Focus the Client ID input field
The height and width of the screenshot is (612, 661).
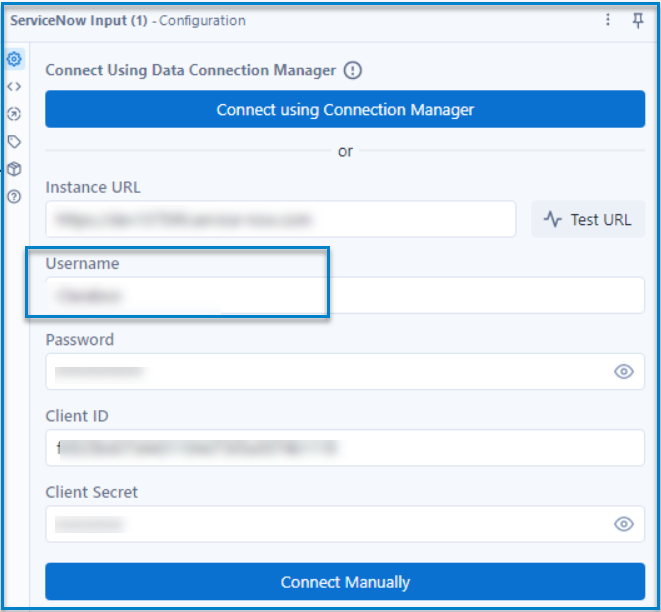pyautogui.click(x=345, y=448)
